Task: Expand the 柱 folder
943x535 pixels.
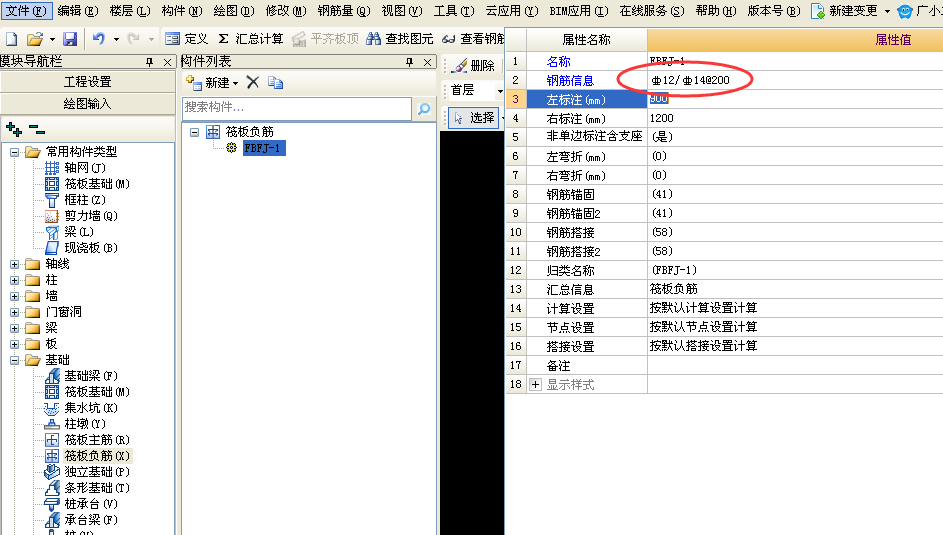Action: 14,280
